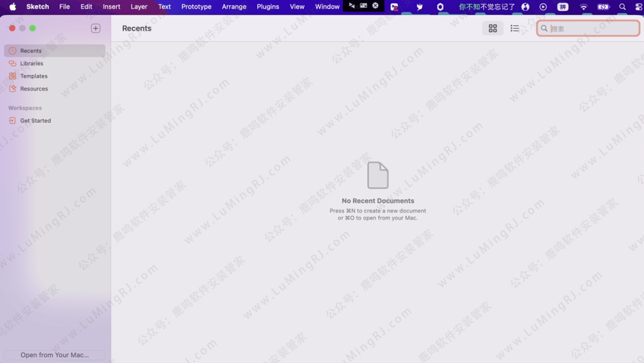644x363 pixels.
Task: Open the Sketch application menu
Action: coord(38,7)
